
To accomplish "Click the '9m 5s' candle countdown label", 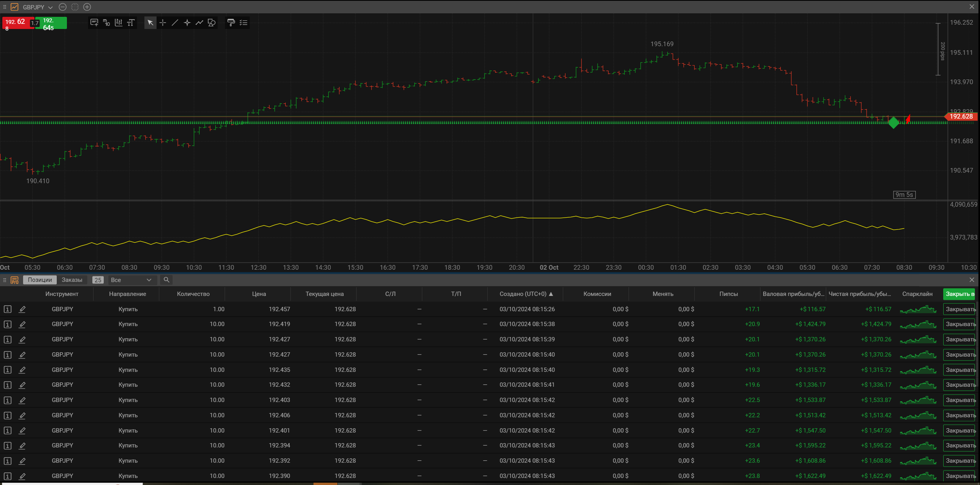I will pos(904,195).
